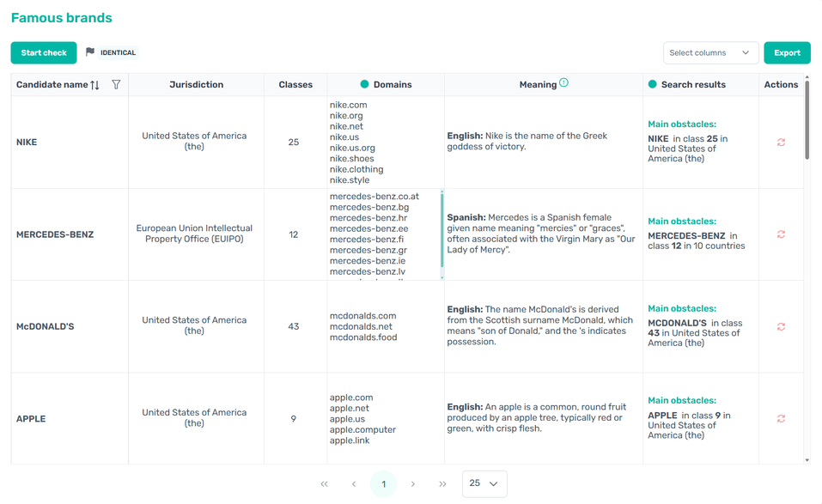Sort by Candidate name arrows
Screen dimensions: 822x504
coord(94,85)
